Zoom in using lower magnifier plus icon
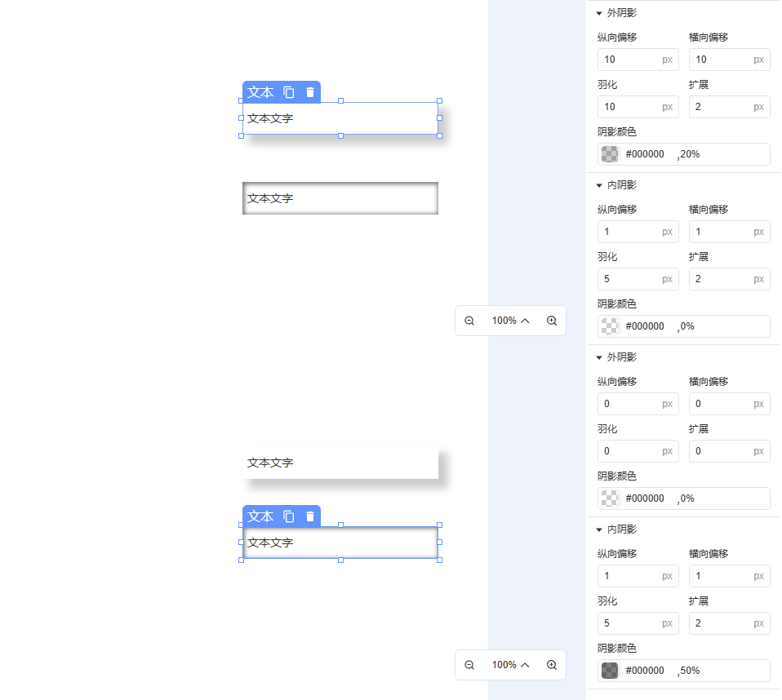Image resolution: width=782 pixels, height=700 pixels. pos(552,665)
